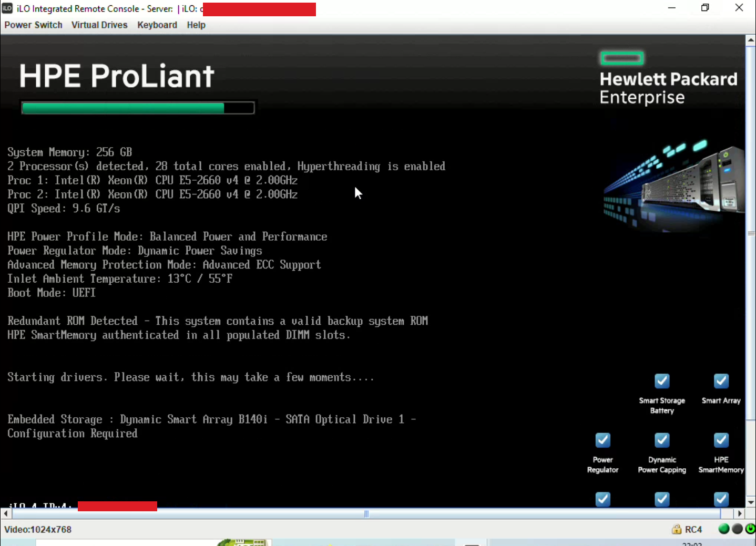Click the Power Regulator checkmark icon

pos(603,440)
